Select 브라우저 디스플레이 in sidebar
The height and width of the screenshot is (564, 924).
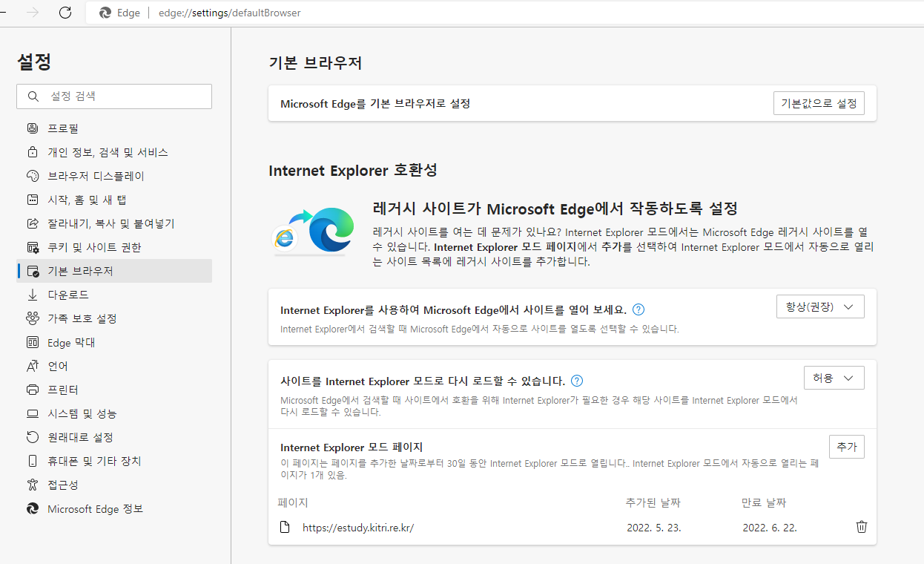(x=114, y=176)
